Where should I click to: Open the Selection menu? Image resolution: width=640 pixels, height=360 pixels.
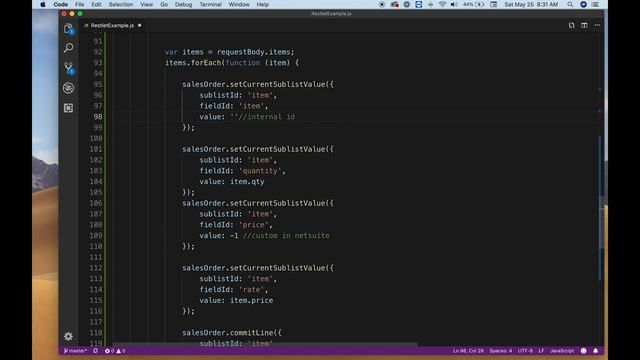point(121,4)
